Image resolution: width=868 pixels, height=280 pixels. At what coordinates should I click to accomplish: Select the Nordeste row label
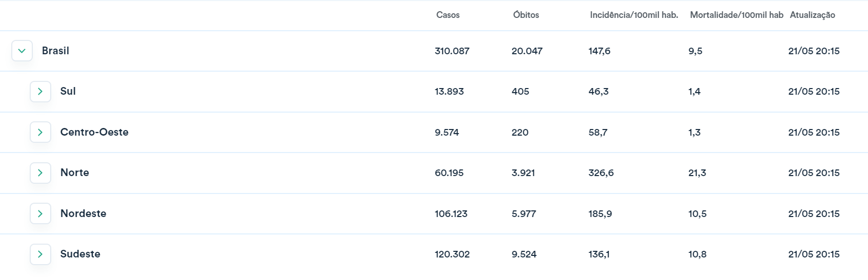84,213
